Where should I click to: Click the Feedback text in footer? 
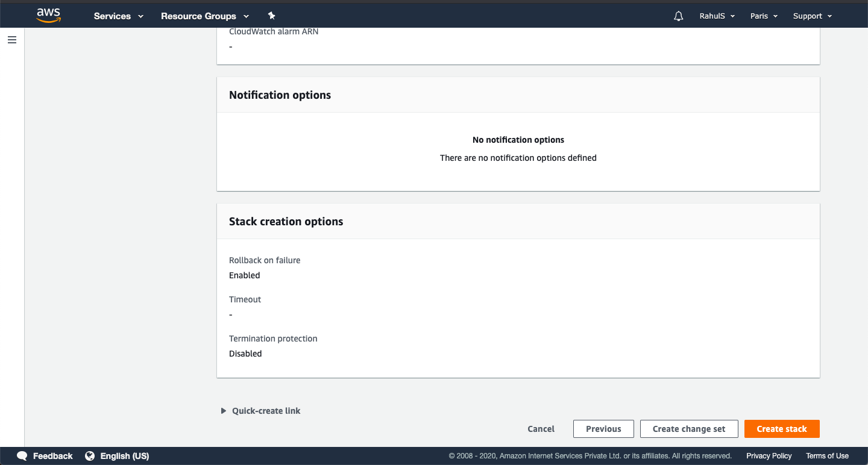coord(52,456)
